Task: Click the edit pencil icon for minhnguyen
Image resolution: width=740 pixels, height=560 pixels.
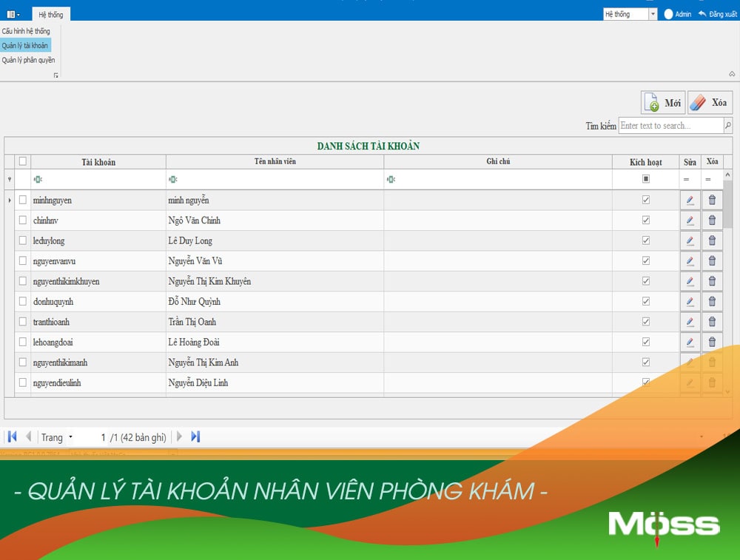Action: point(690,200)
